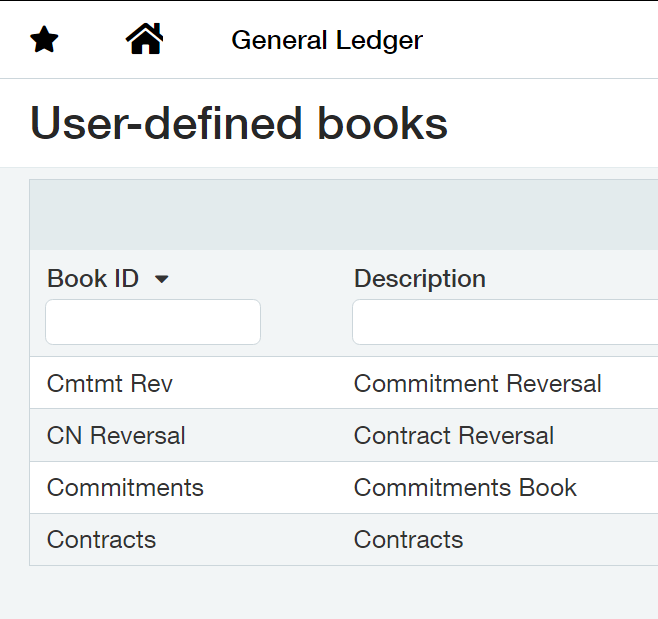This screenshot has width=658, height=619.
Task: Select the Commitments Book description cell
Action: [465, 487]
